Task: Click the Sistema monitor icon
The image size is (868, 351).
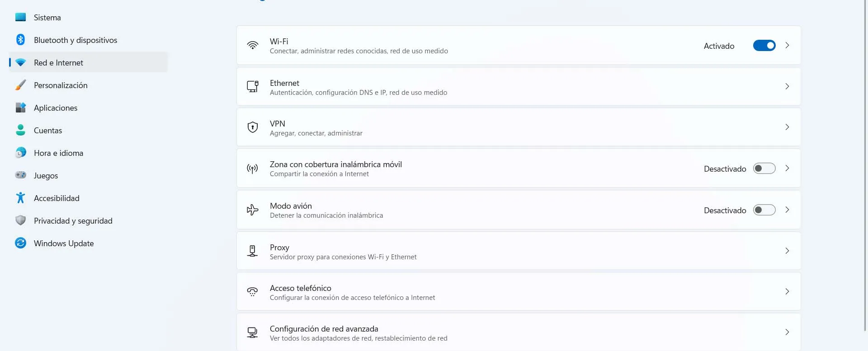Action: (x=21, y=17)
